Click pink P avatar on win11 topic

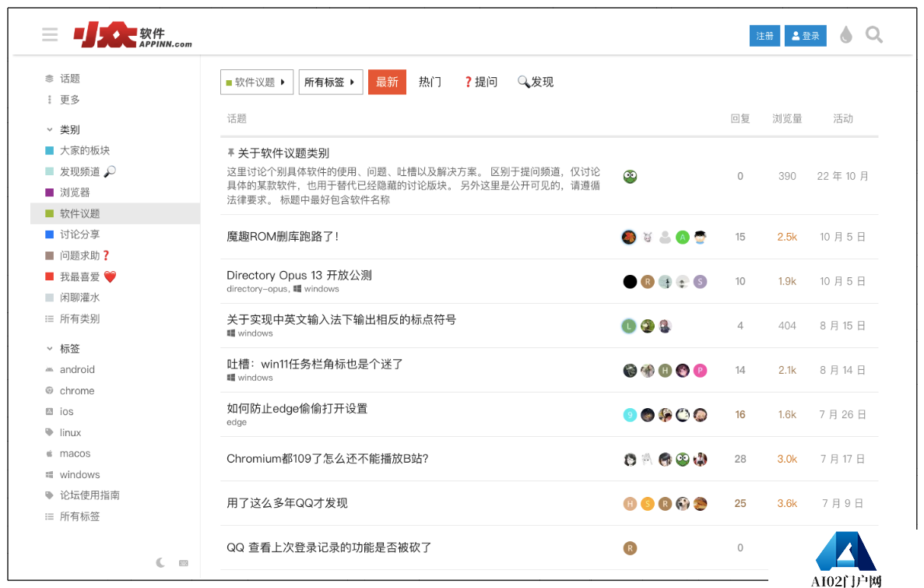[700, 371]
